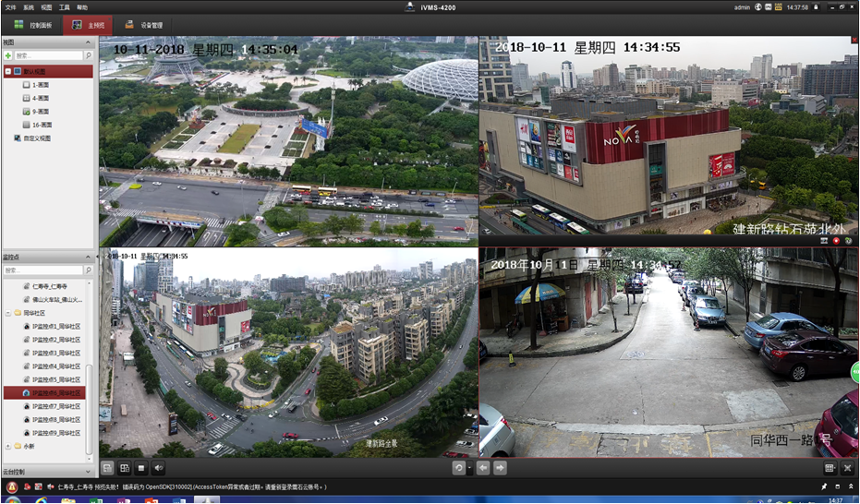Open the 视图 menu
The image size is (860, 504).
click(46, 7)
